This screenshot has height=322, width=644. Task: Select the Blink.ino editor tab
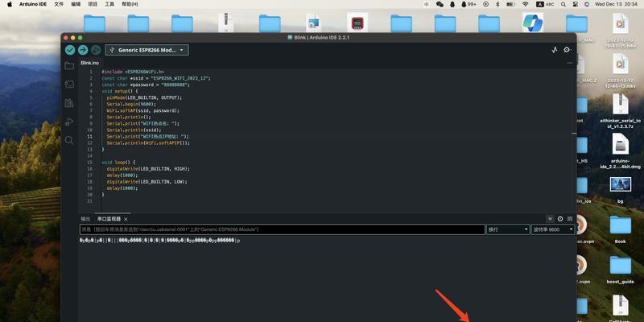tap(89, 63)
